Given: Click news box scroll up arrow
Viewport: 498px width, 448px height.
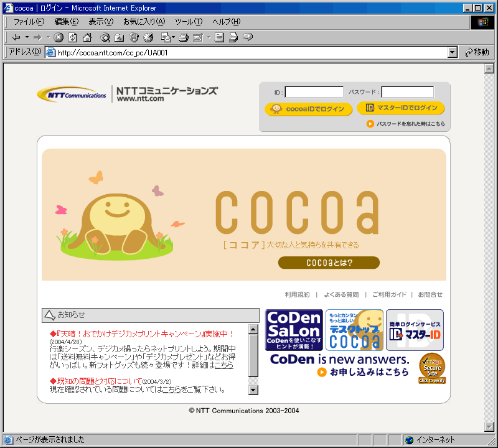Looking at the screenshot, I should click(253, 329).
